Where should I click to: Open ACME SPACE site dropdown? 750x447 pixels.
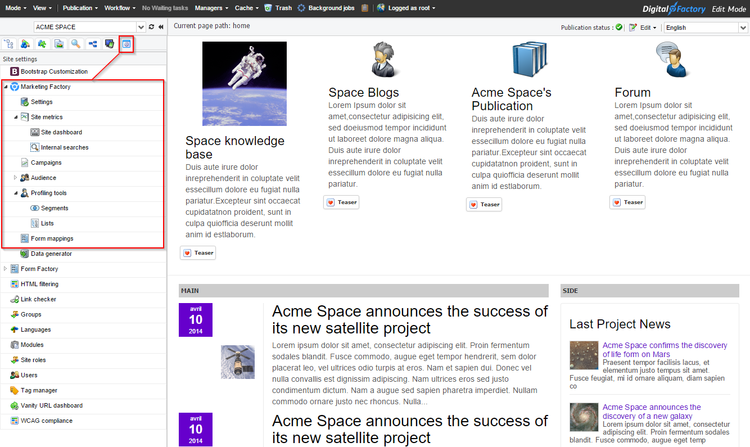tap(141, 27)
